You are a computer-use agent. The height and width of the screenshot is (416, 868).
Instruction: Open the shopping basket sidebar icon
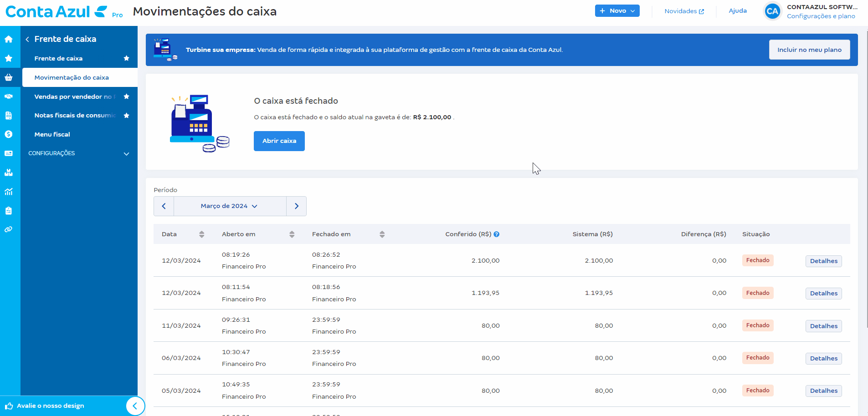tap(9, 77)
